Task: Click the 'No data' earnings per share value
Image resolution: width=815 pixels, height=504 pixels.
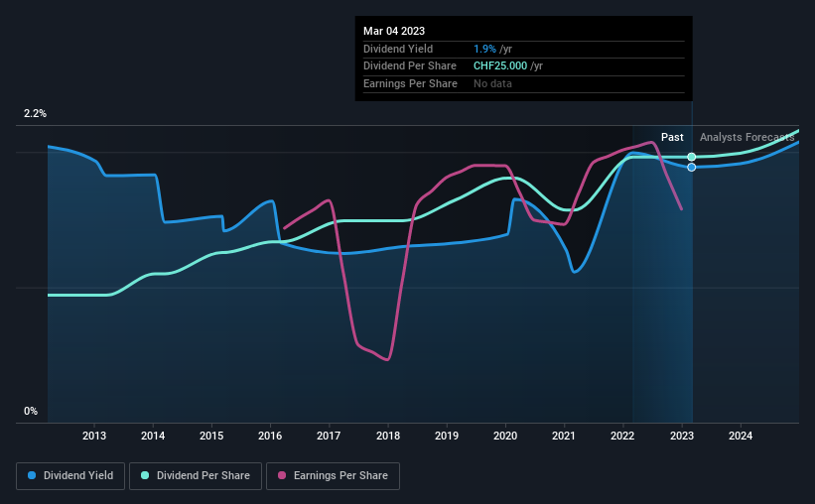Action: 492,83
